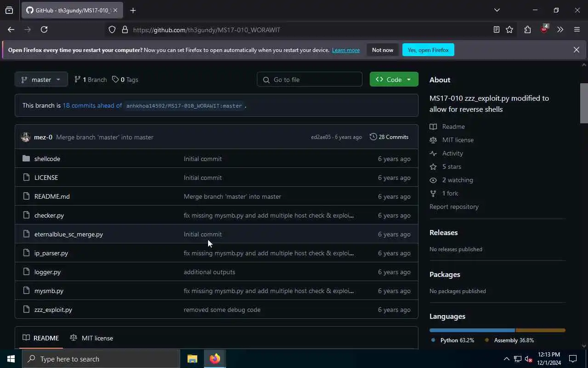The width and height of the screenshot is (588, 368).
Task: Click the LICENSE file icon
Action: point(26,178)
